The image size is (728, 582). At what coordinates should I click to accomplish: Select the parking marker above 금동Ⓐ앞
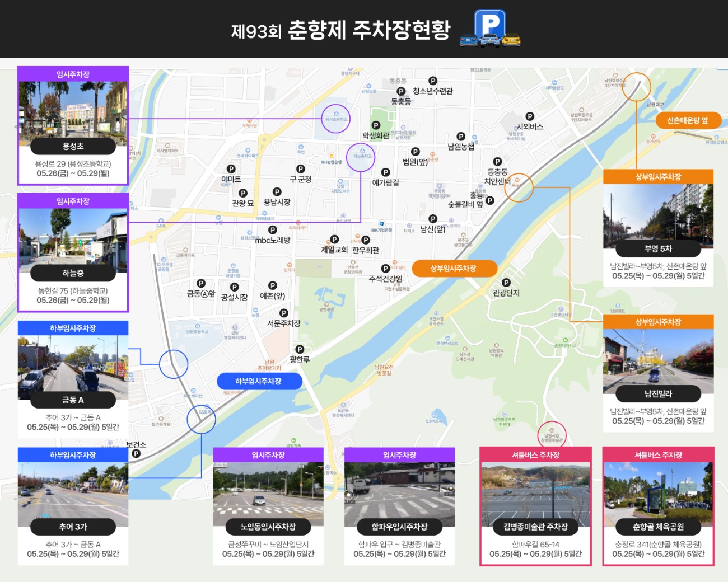coord(201,284)
